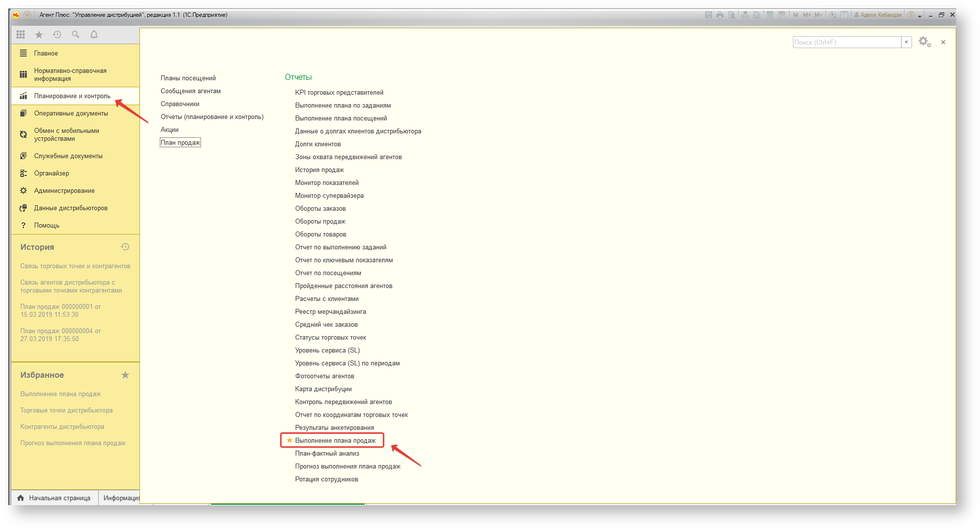Click the history icon in История panel header
980x529 pixels.
[125, 247]
